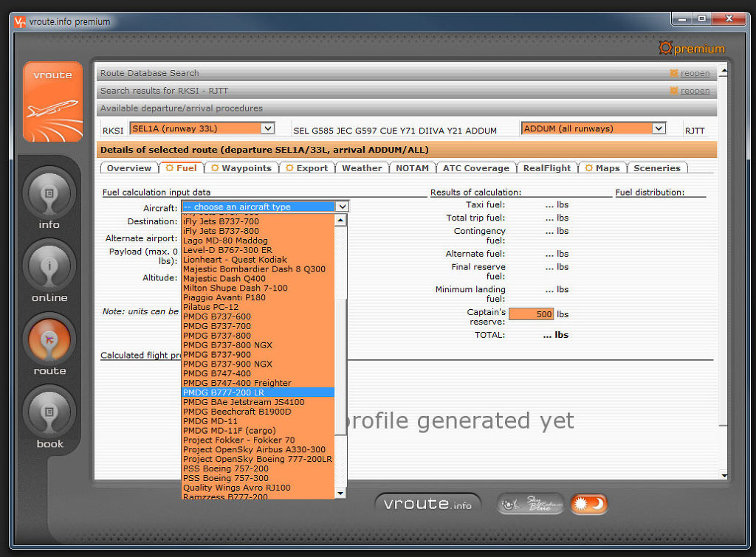
Task: Collapse the aircraft type dropdown
Action: pos(340,207)
